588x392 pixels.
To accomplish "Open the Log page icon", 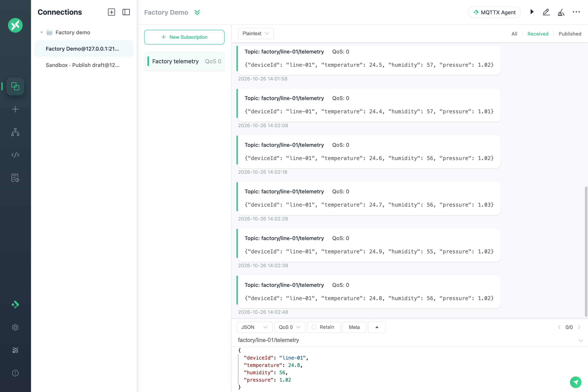I will point(15,178).
